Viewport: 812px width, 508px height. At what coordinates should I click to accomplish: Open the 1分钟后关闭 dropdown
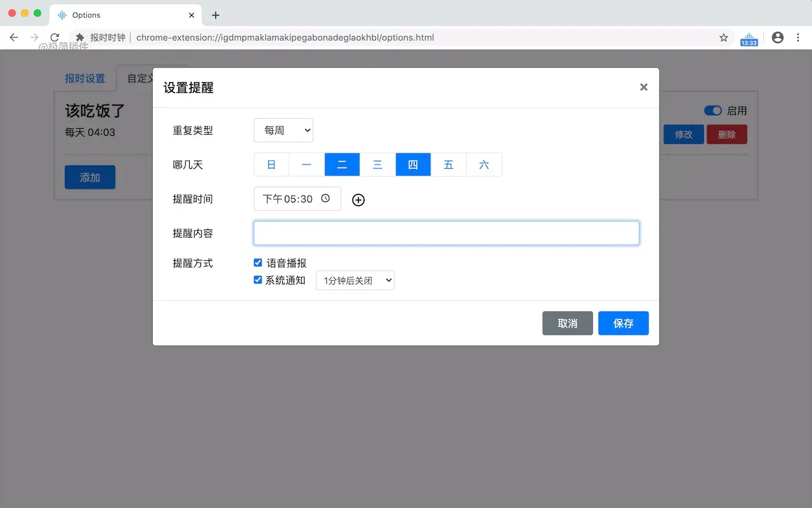(355, 280)
